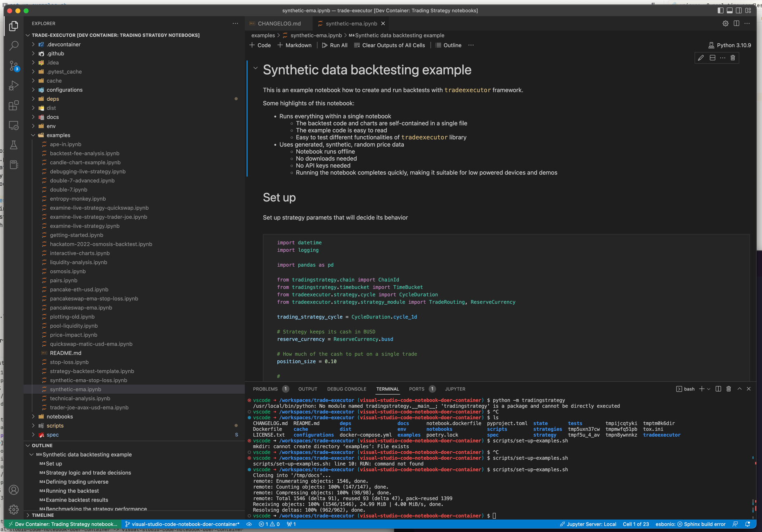Collapse the examples folder

pos(33,135)
